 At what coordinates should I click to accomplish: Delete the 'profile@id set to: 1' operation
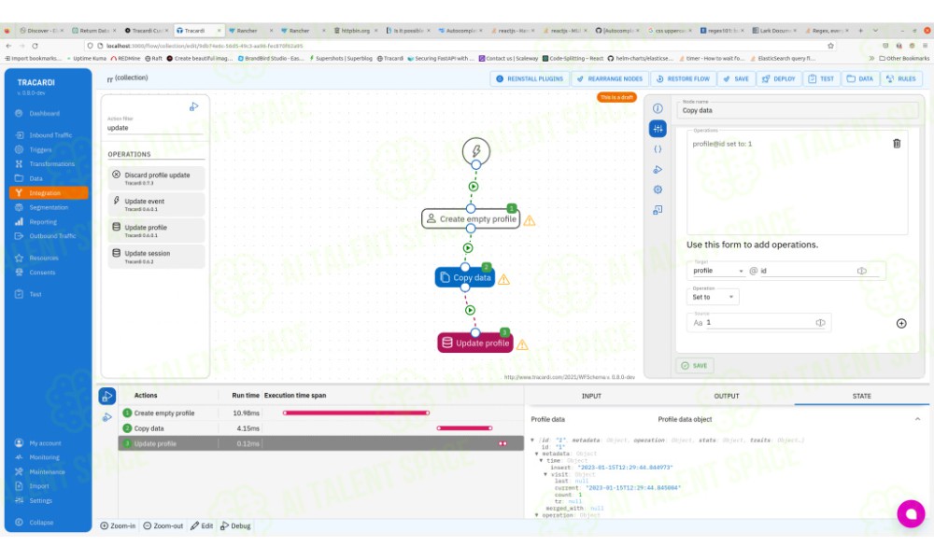pyautogui.click(x=897, y=144)
